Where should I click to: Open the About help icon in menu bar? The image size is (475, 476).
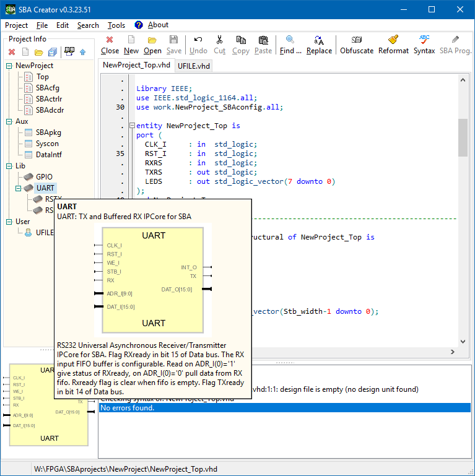click(139, 25)
